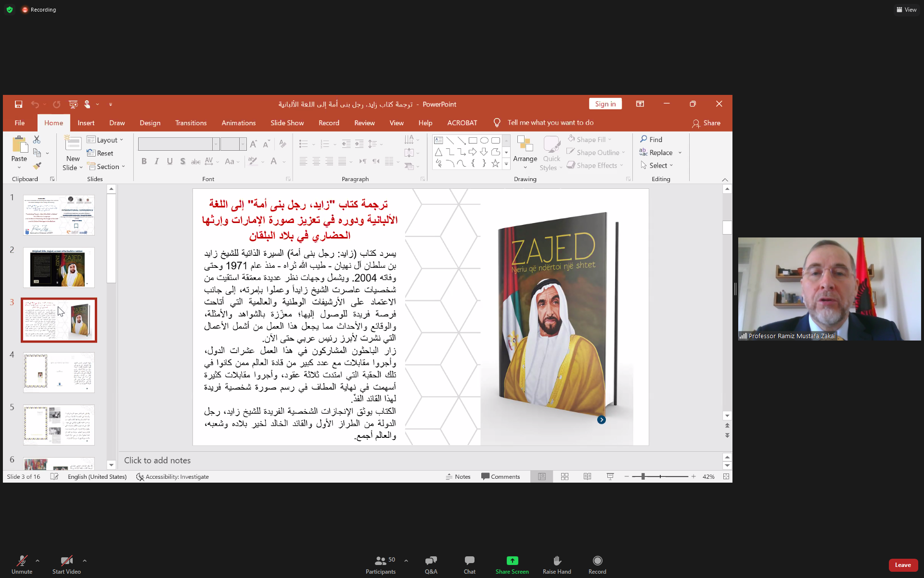924x578 pixels.
Task: Switch to Slide Sorter view icon
Action: pyautogui.click(x=565, y=476)
